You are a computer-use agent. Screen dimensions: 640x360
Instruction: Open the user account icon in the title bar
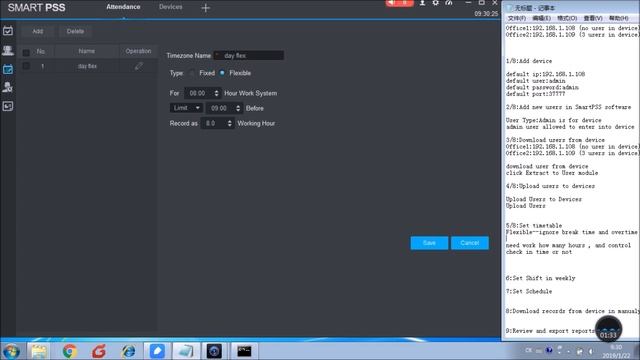[x=422, y=3]
